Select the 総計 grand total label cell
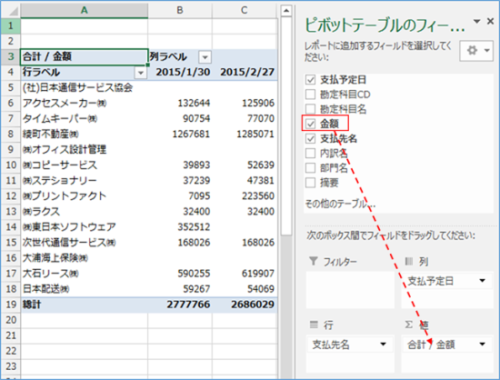This screenshot has height=380, width=500. tap(84, 304)
